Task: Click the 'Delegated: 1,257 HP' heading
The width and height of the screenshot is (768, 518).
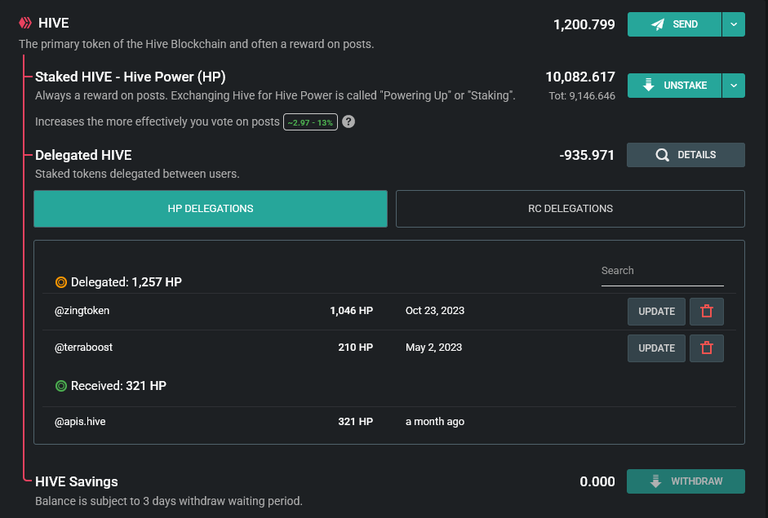Action: (126, 282)
